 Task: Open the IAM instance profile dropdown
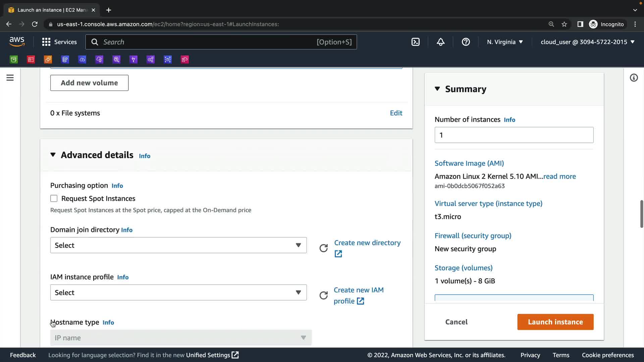coord(178,293)
